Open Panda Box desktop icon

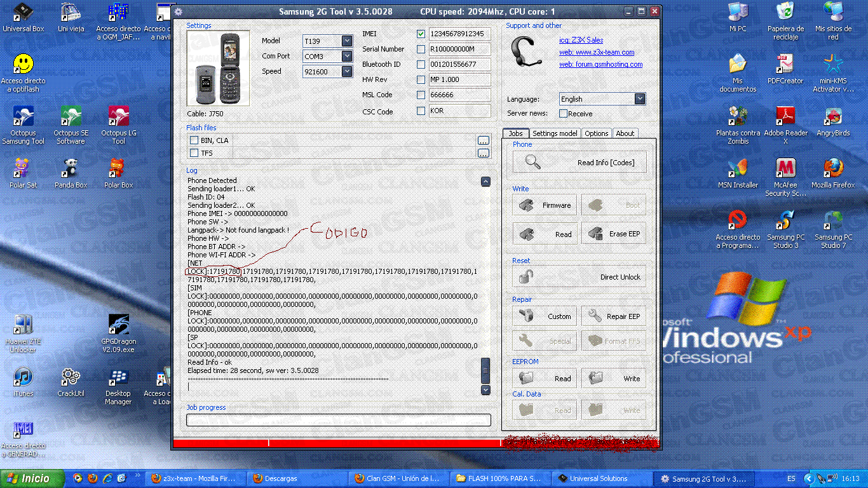coord(71,173)
